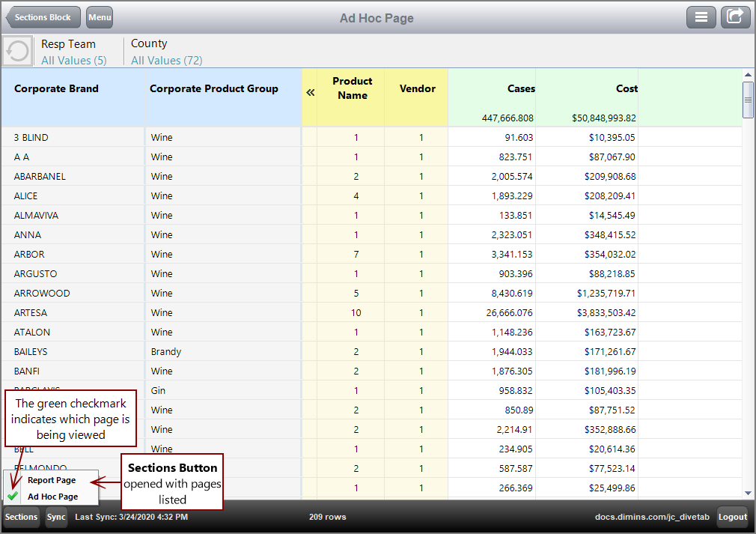Viewport: 756px width, 534px height.
Task: Click the Sync icon in the bottom bar
Action: 56,517
